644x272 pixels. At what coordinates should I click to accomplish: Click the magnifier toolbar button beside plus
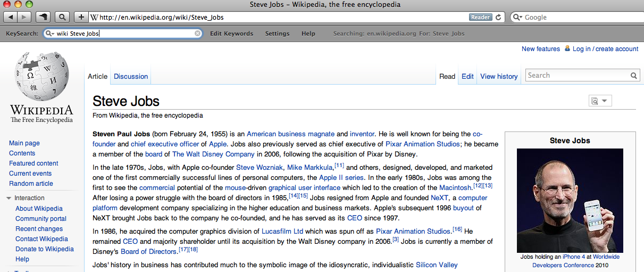(x=62, y=17)
